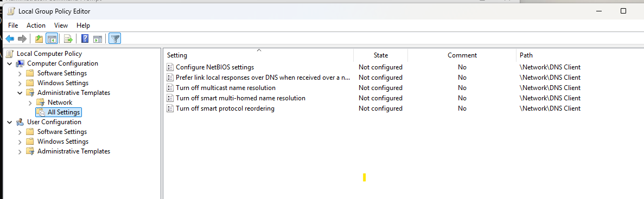The width and height of the screenshot is (644, 199).
Task: Select Turn off multicast name resolution policy
Action: coord(226,88)
